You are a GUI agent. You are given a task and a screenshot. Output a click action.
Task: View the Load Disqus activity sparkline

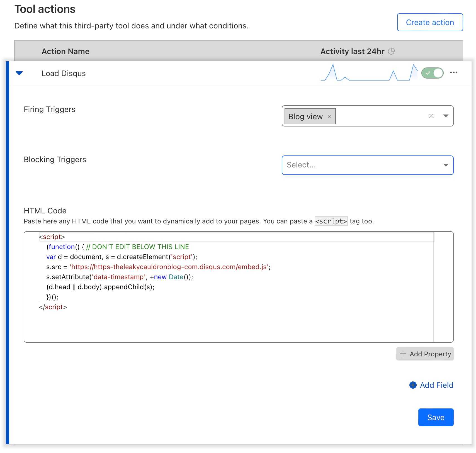click(369, 73)
